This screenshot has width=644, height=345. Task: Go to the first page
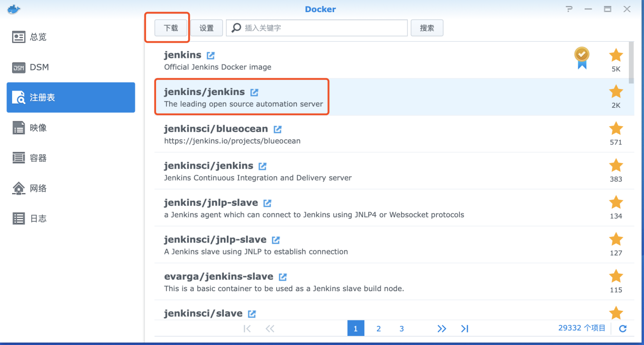point(247,328)
